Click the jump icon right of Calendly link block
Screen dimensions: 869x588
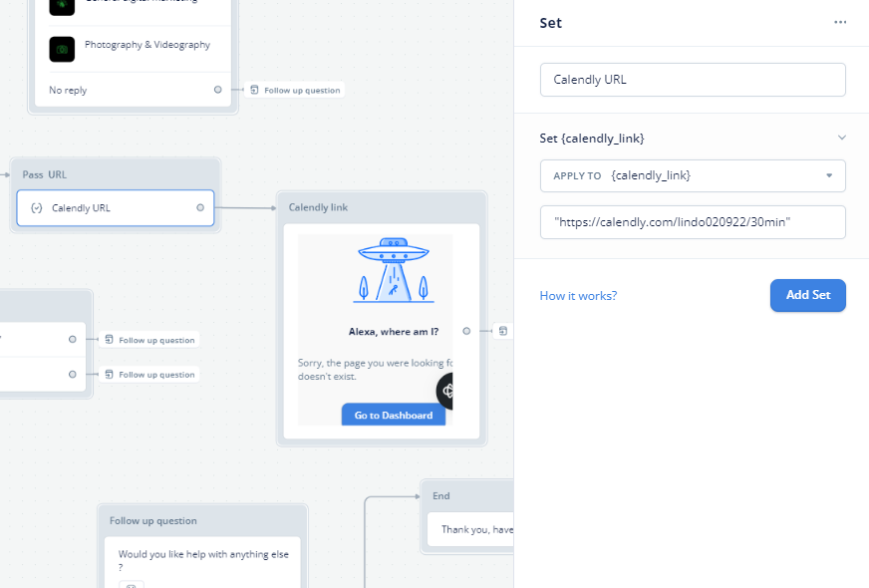(503, 331)
